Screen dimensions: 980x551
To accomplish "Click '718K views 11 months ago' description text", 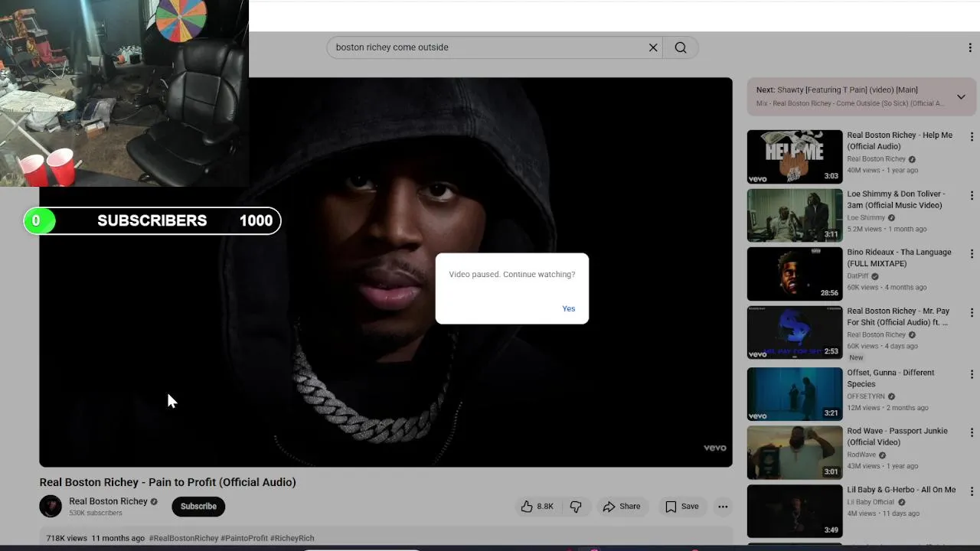I will (x=95, y=538).
